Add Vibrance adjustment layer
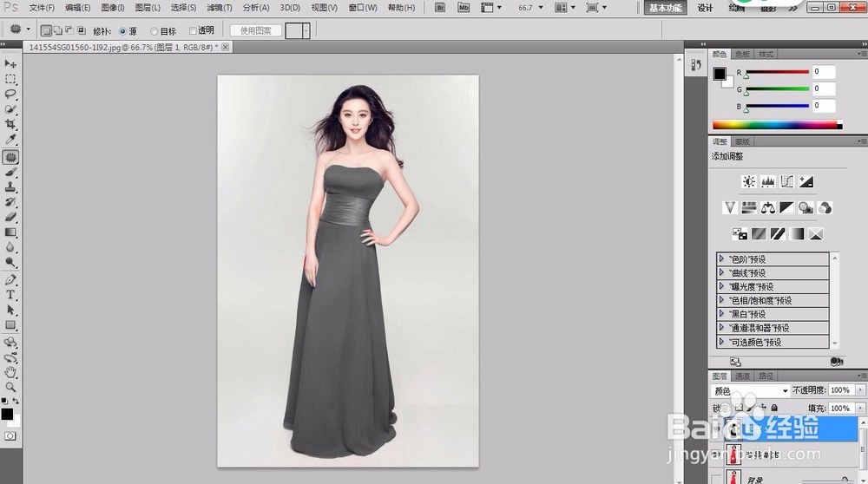 tap(730, 207)
